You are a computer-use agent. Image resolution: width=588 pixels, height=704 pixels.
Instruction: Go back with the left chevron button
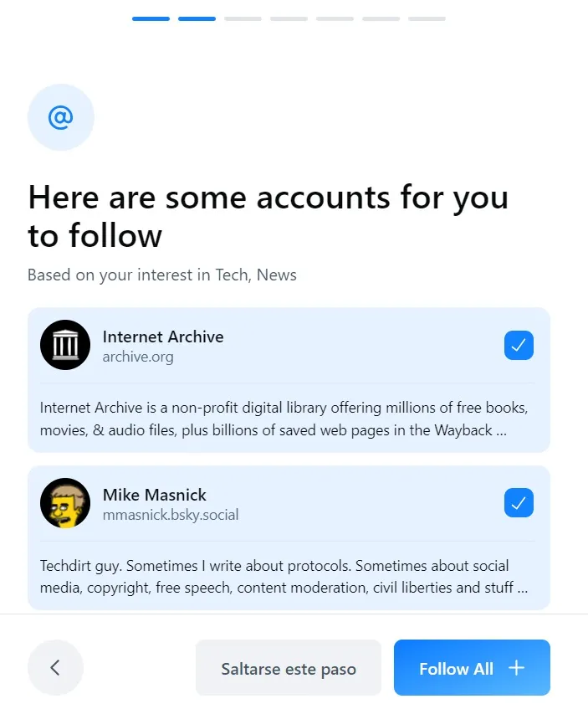[x=55, y=668]
